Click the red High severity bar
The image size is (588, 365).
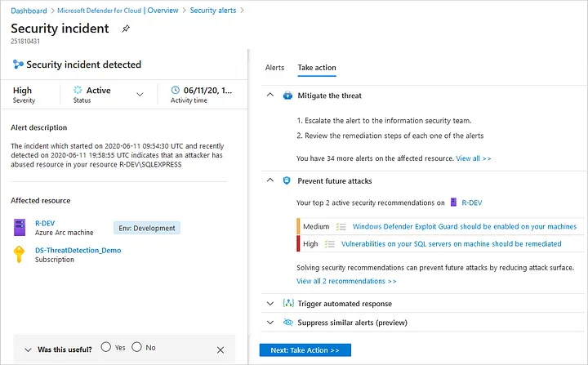[298, 243]
